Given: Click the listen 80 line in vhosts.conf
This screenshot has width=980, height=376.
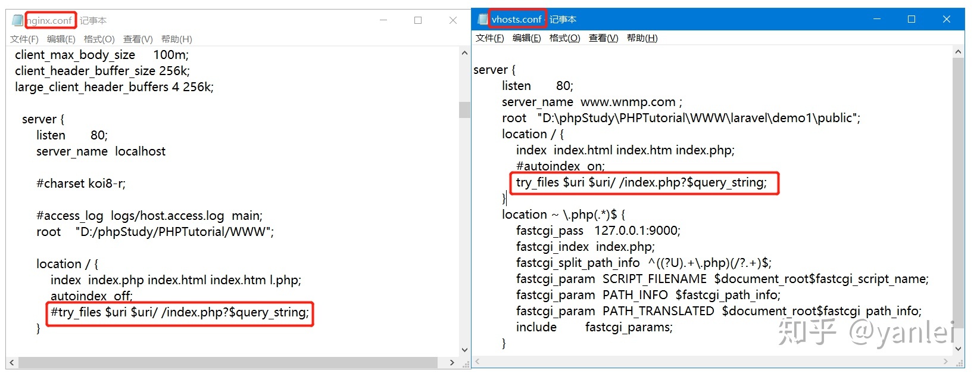Looking at the screenshot, I should (x=538, y=86).
